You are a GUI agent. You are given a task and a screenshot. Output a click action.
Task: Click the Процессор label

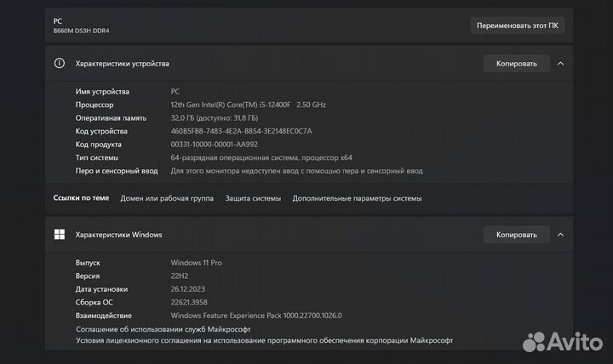pyautogui.click(x=95, y=105)
